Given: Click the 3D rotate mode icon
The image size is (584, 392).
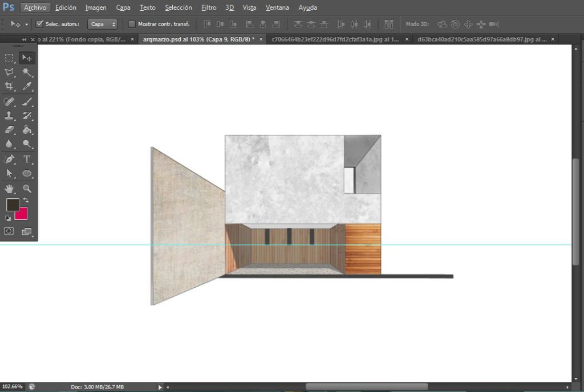Looking at the screenshot, I should point(442,24).
